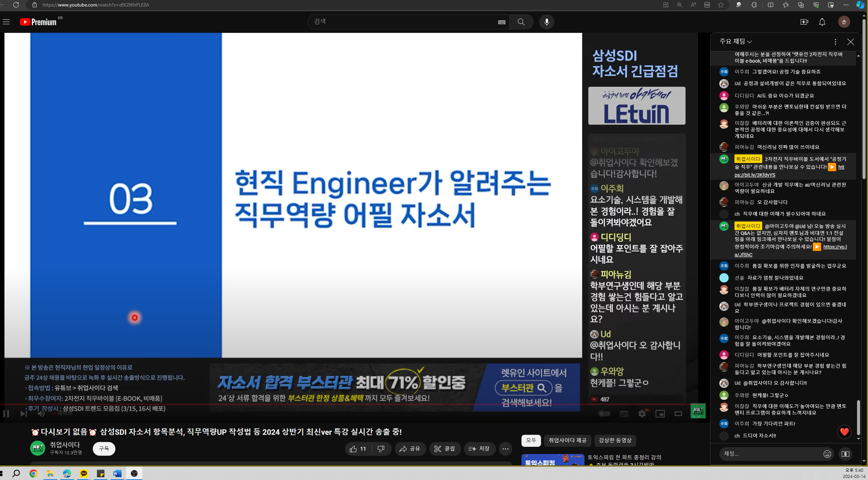Open more actions menu under video

505,449
